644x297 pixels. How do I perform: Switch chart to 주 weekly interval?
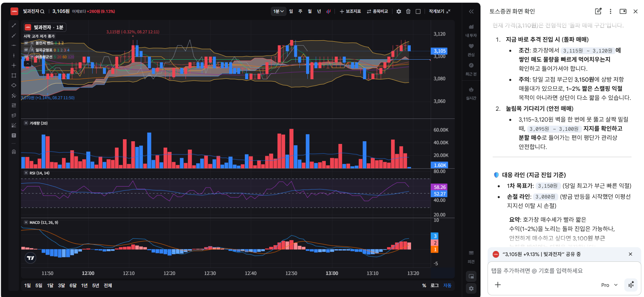300,12
